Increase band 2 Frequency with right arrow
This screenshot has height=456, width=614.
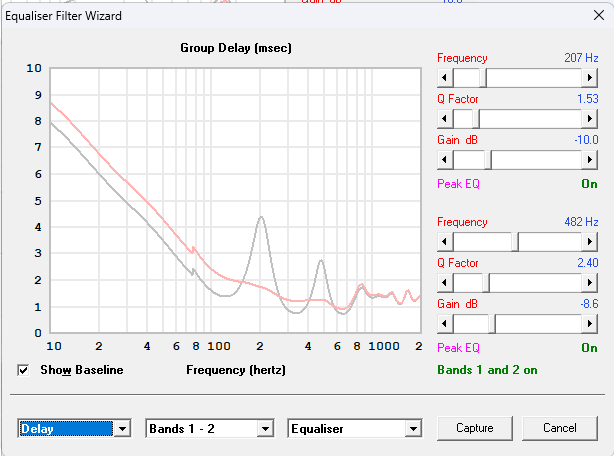(x=589, y=242)
